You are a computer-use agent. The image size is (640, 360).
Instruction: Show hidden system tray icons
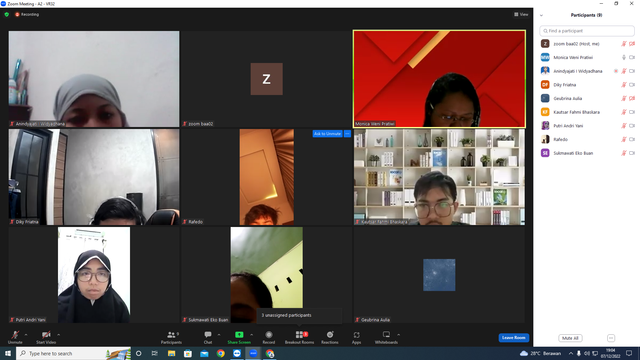(x=571, y=353)
